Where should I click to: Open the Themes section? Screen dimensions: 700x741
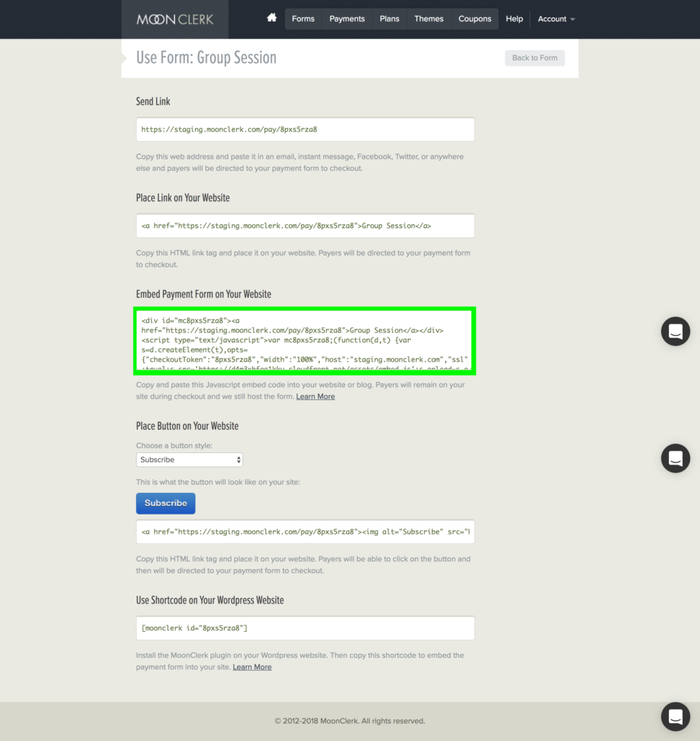tap(429, 19)
